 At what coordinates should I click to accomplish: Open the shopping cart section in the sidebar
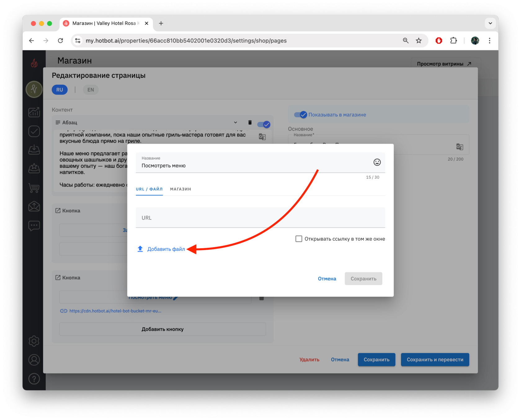tap(34, 188)
